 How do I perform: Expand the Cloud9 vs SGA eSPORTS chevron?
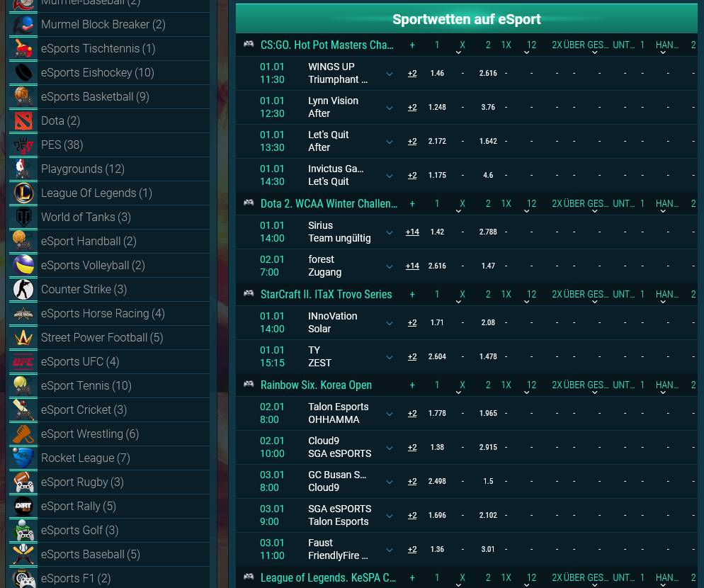tap(390, 448)
